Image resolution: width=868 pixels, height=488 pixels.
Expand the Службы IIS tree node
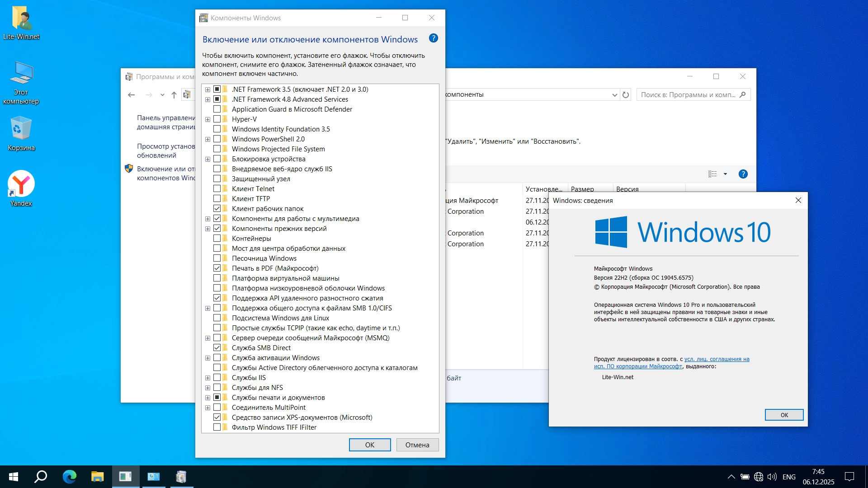[208, 378]
